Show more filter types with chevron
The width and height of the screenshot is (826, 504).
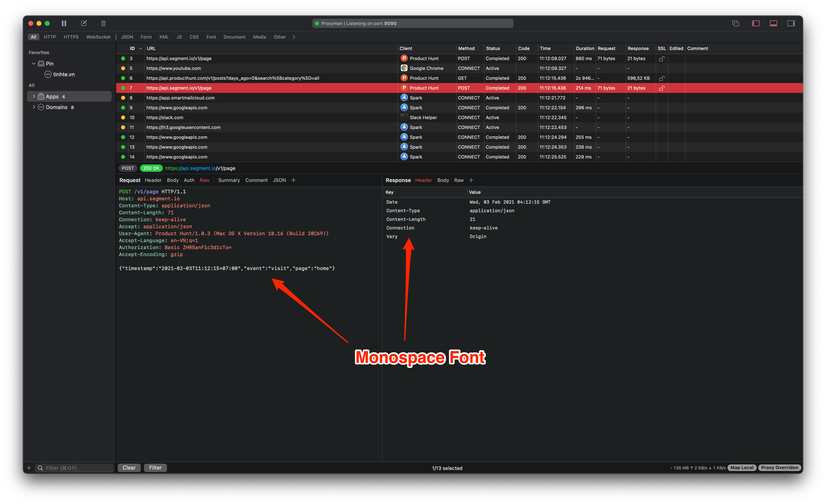(294, 37)
